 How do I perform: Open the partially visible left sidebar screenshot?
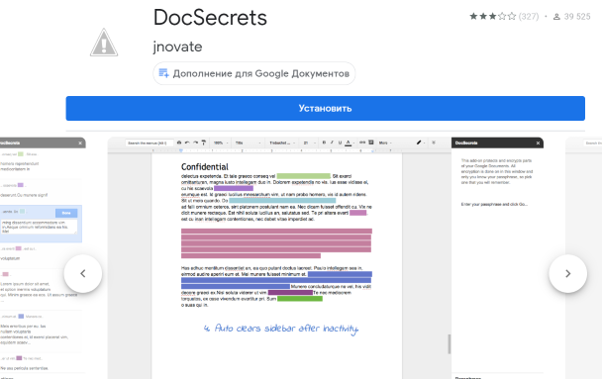coord(43,258)
